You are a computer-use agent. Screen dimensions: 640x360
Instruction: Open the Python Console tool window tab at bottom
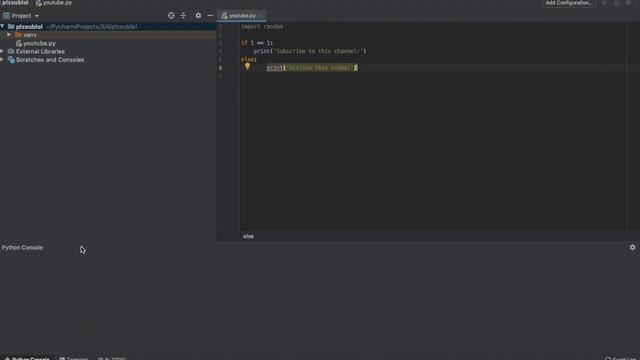[x=27, y=358]
